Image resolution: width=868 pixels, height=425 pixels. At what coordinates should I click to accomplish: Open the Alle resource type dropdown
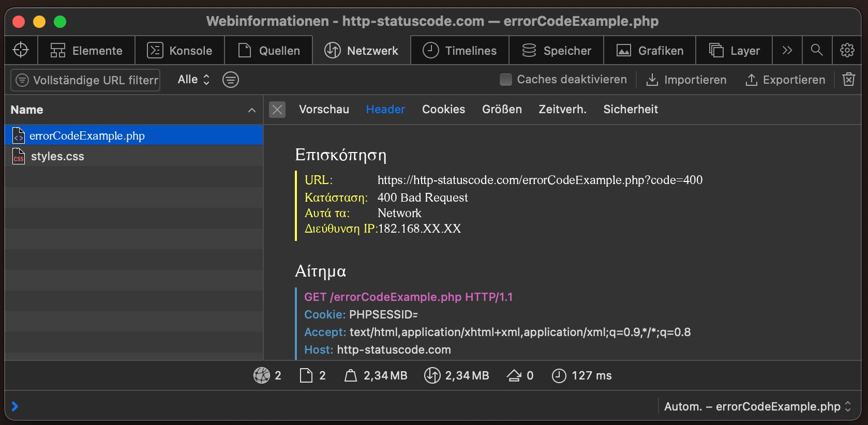click(x=193, y=80)
